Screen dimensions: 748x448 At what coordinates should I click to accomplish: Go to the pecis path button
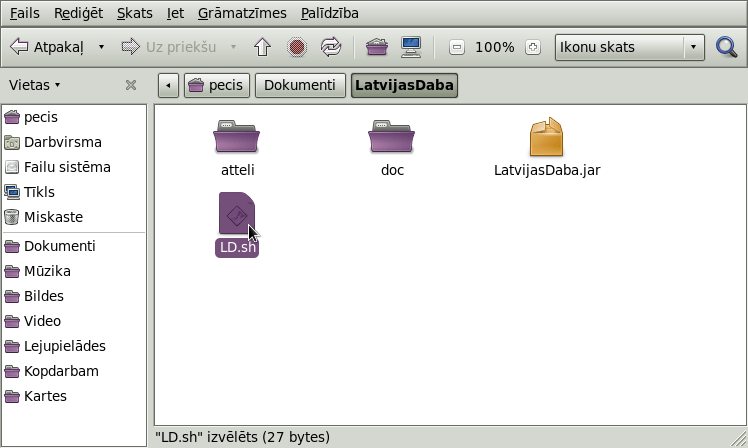click(217, 85)
